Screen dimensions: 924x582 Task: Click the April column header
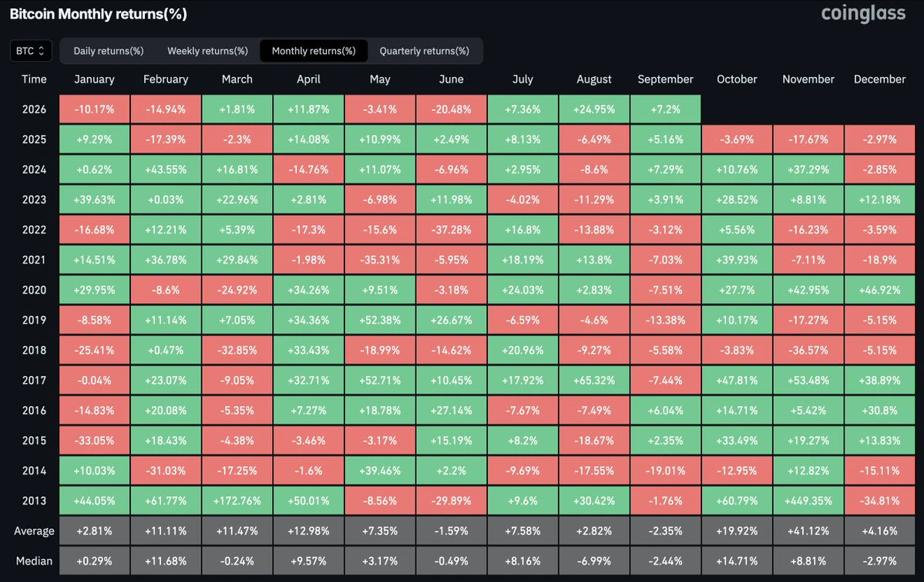pos(308,79)
